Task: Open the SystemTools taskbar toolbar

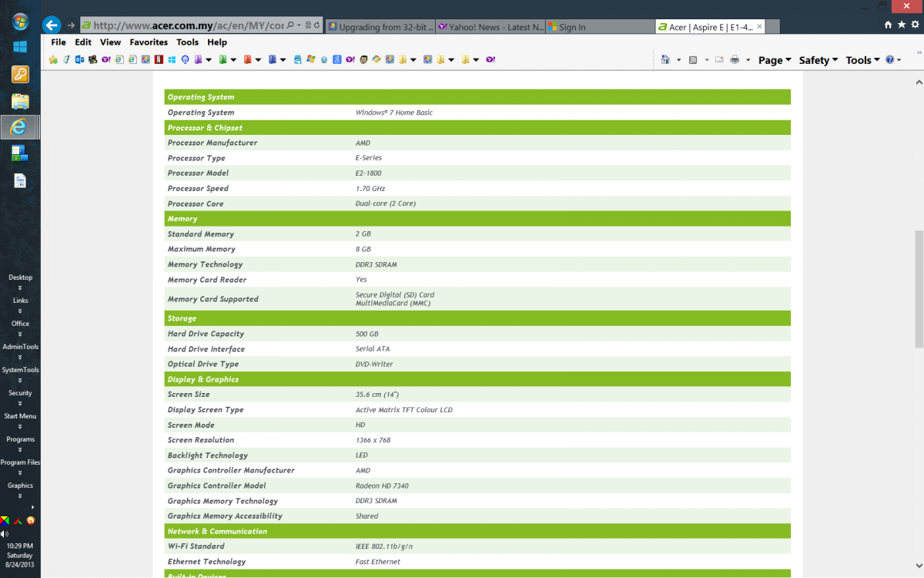Action: point(20,370)
